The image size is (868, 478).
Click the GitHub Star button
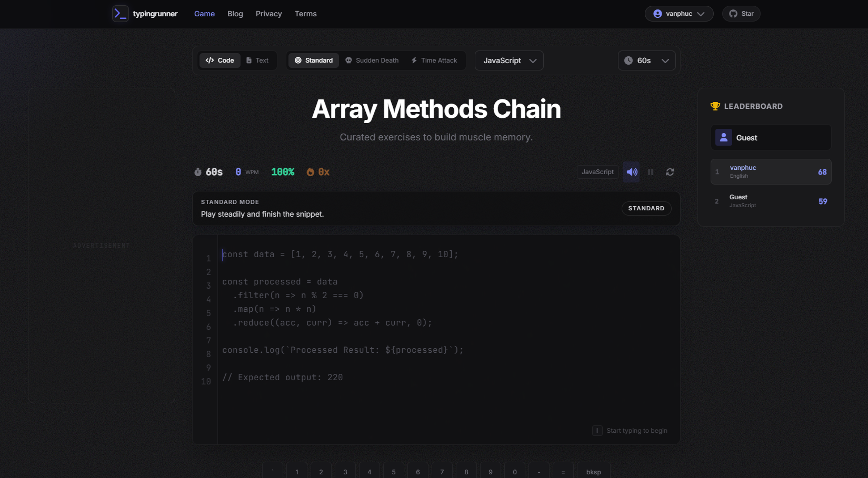(741, 14)
